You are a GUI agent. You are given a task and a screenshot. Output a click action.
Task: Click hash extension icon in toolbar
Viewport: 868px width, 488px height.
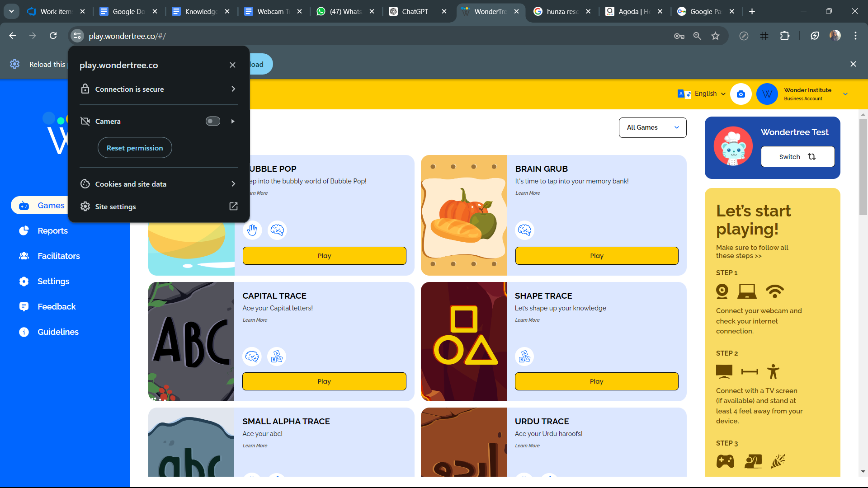coord(764,36)
